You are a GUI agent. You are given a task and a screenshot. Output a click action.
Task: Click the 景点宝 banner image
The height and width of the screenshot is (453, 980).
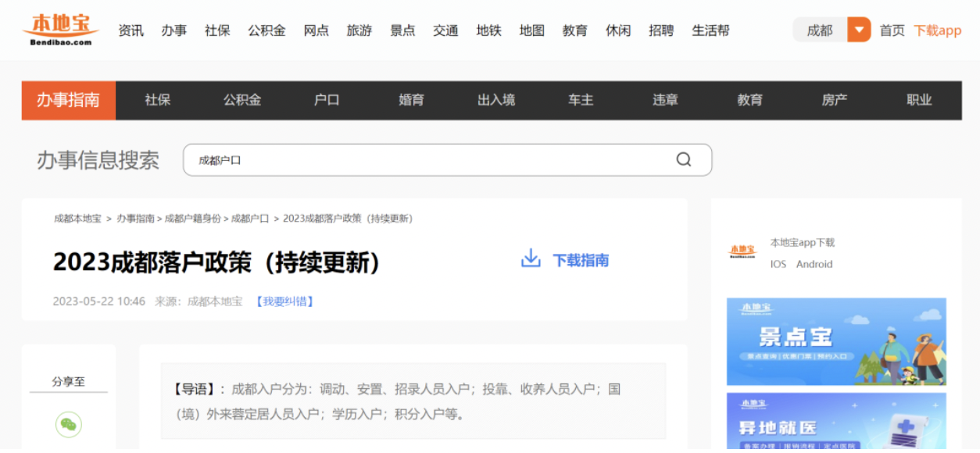coord(836,341)
